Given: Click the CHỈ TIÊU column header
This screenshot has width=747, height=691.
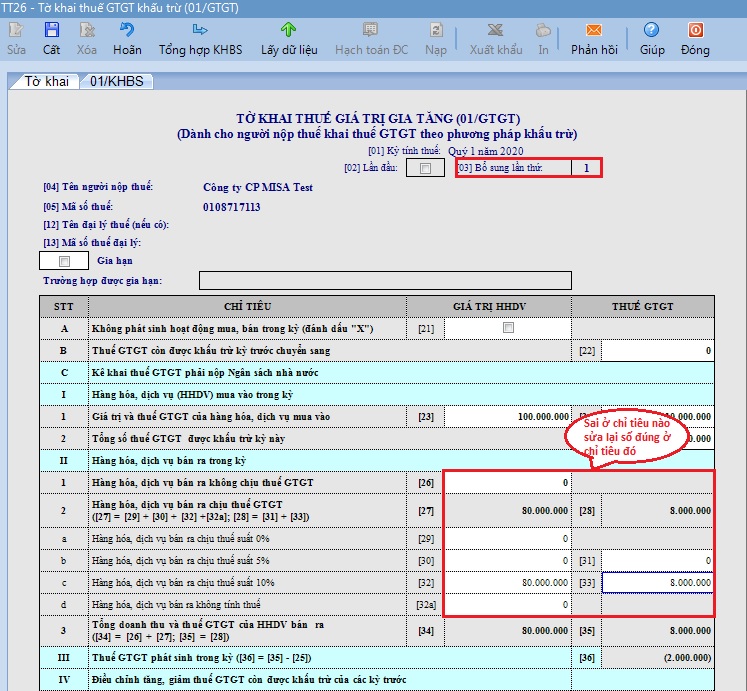Looking at the screenshot, I should pyautogui.click(x=247, y=306).
